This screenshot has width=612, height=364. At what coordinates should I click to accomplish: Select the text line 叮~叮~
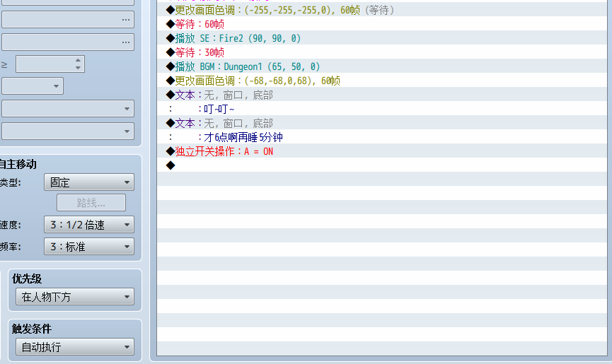382,109
